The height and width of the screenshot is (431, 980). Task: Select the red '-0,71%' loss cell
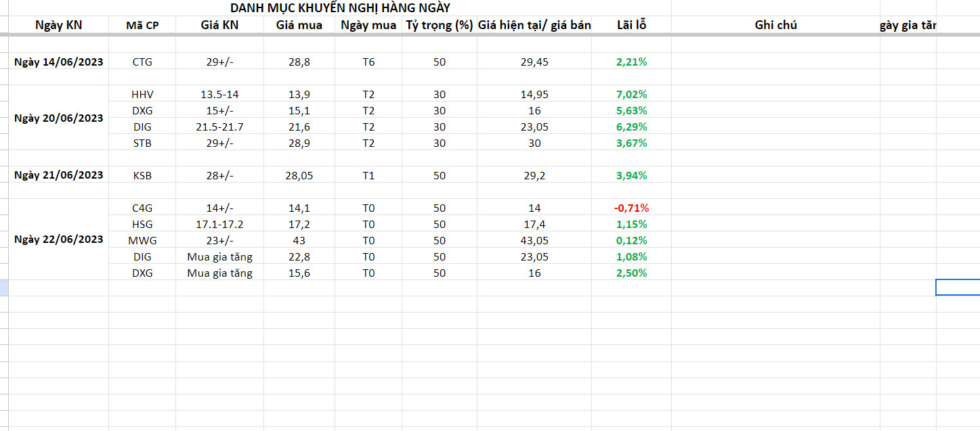(632, 208)
